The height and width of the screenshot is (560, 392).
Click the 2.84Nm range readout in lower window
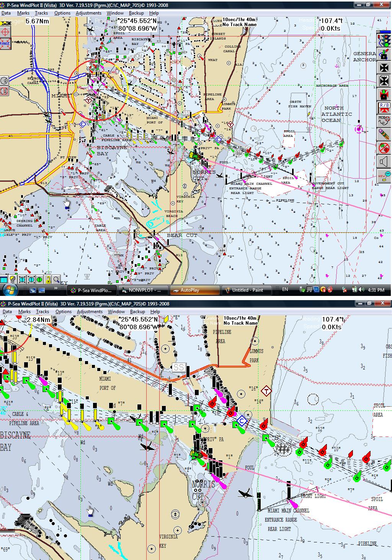(x=39, y=320)
